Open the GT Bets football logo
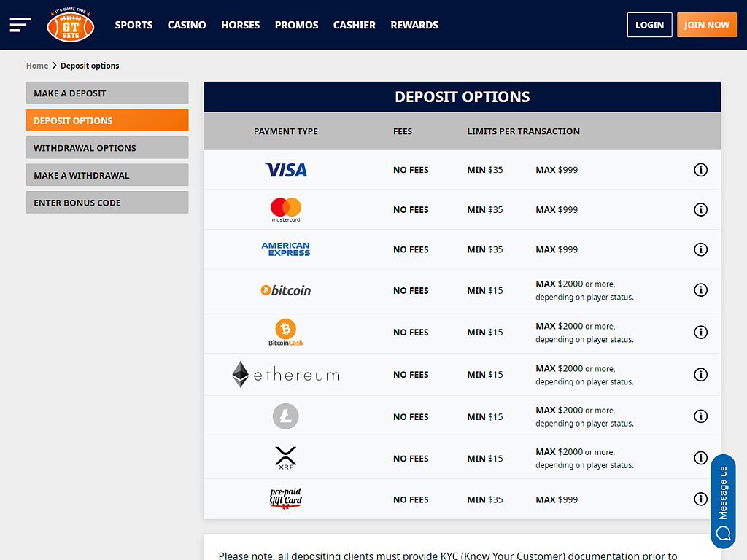Screen dimensions: 747x560 [70, 25]
